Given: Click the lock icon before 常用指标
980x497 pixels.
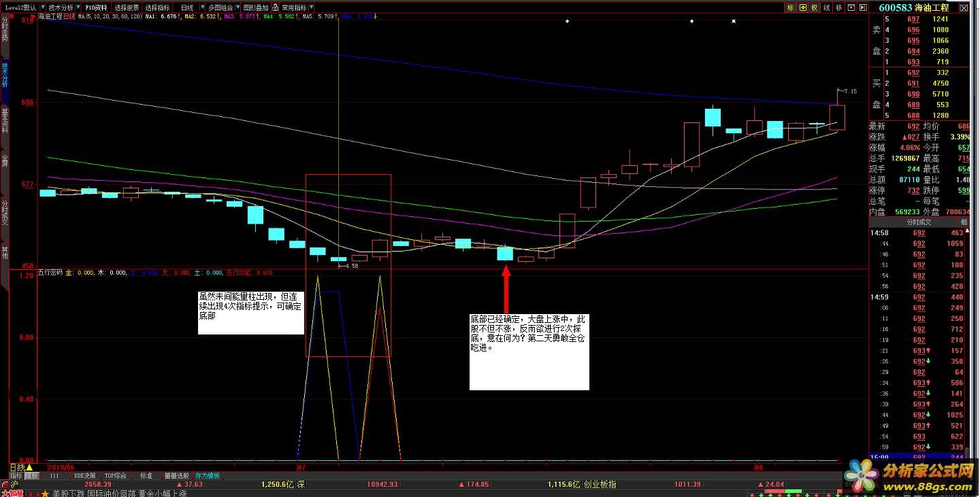Looking at the screenshot, I should click(x=275, y=7).
